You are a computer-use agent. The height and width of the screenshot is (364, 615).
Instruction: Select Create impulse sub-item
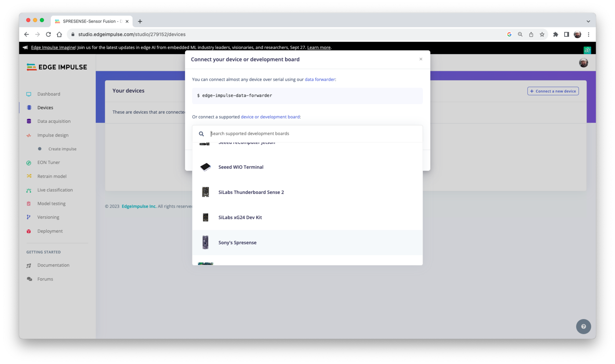coord(62,149)
